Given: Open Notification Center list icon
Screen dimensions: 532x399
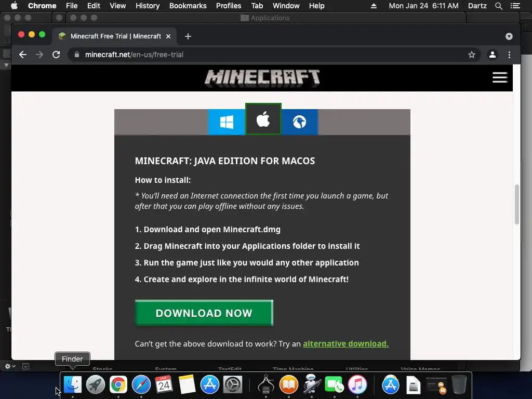Looking at the screenshot, I should (515, 6).
